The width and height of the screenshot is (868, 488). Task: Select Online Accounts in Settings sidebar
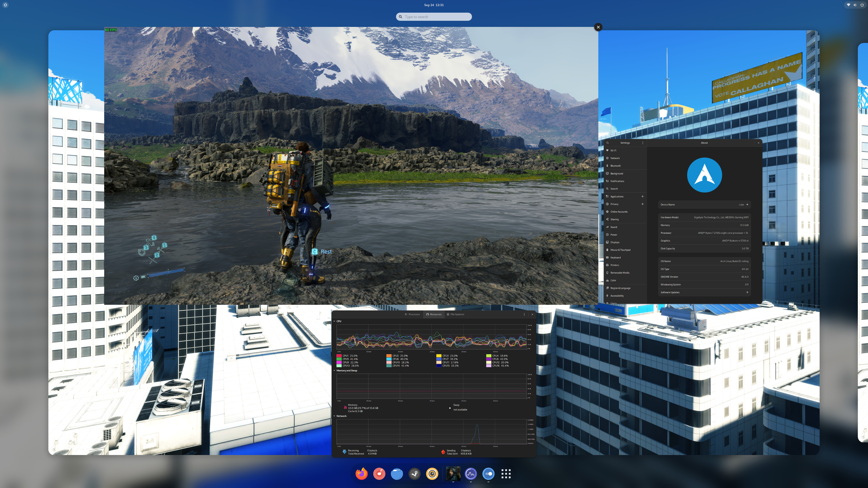tap(625, 212)
